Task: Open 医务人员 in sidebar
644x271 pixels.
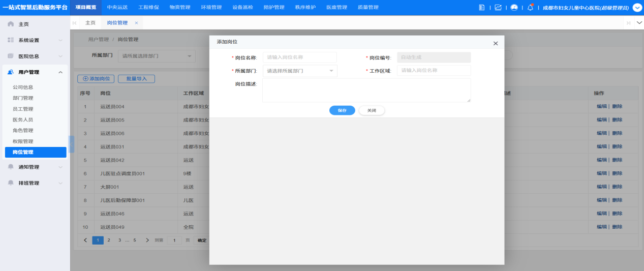Action: click(x=23, y=119)
